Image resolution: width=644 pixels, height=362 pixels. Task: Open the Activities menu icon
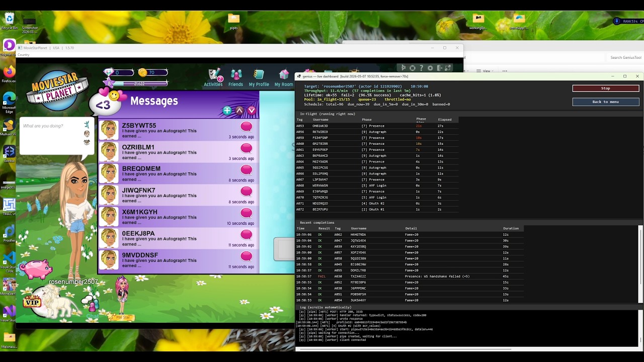(213, 78)
